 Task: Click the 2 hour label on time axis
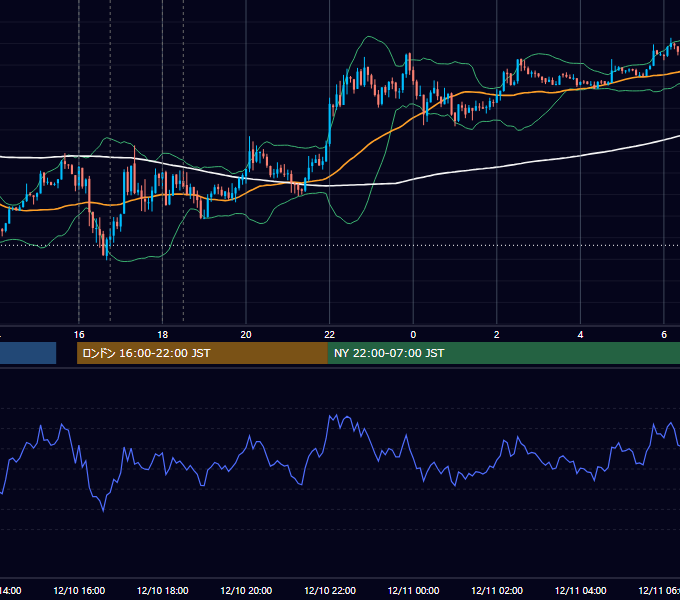497,334
